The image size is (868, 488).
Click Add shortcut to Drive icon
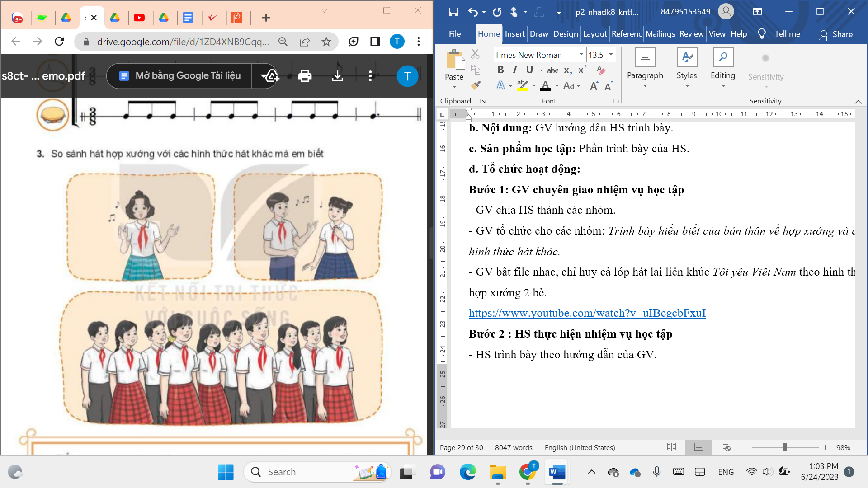click(270, 76)
